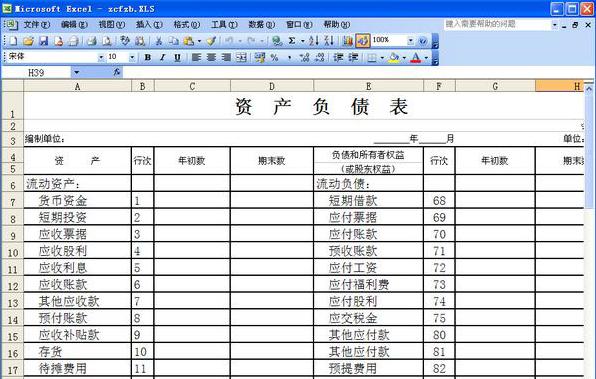Increase decimal places

[304, 57]
